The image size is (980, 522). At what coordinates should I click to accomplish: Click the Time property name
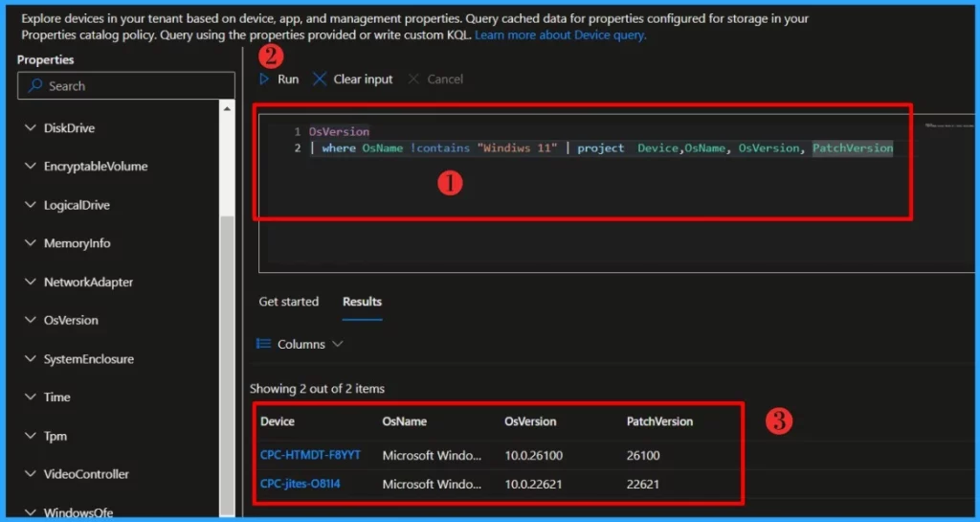(x=56, y=397)
